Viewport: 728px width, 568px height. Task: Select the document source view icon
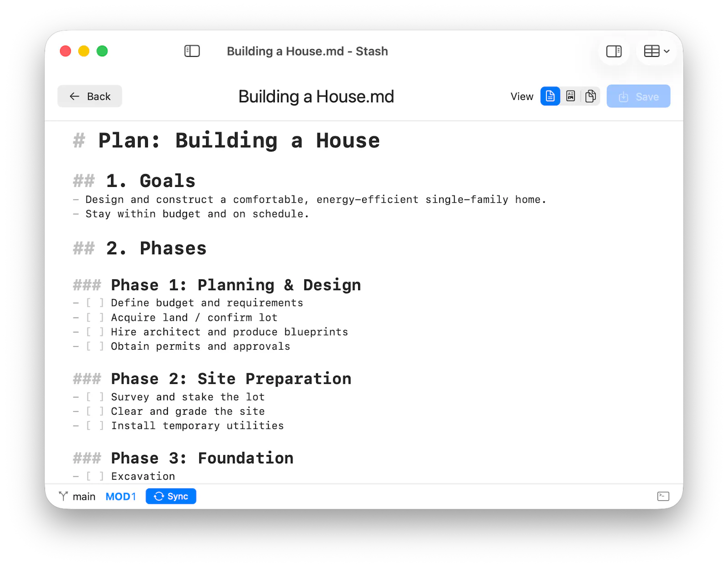point(550,96)
